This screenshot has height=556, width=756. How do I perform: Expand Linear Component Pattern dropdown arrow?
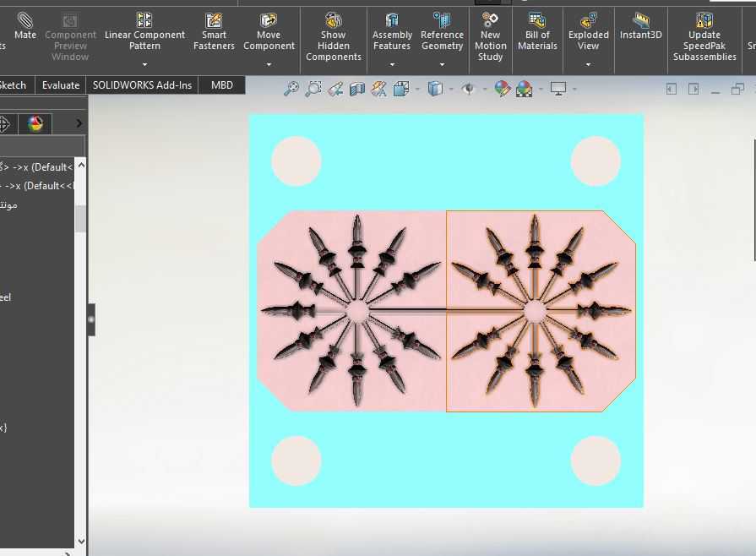click(144, 64)
